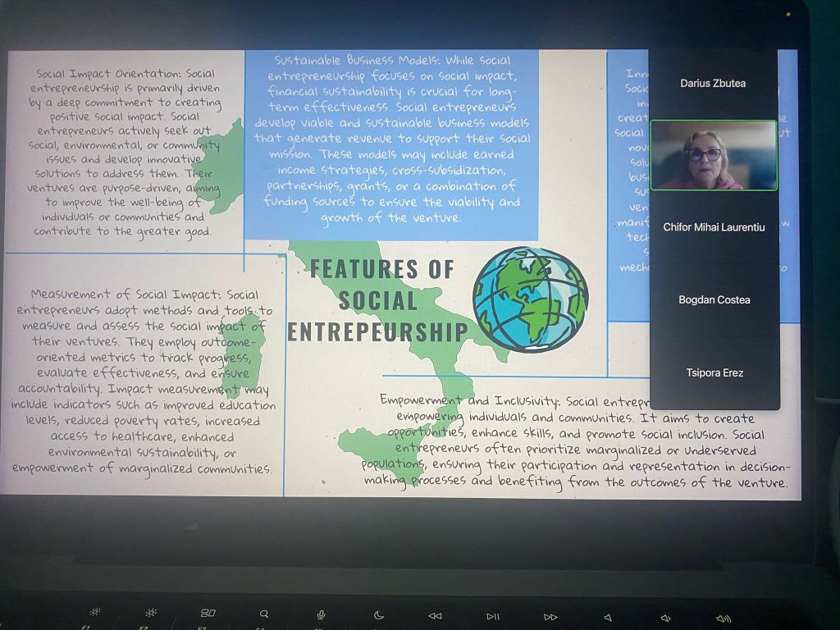Select the Chifor Mihai Laurentiu participant tile
This screenshot has height=630, width=840.
(713, 227)
